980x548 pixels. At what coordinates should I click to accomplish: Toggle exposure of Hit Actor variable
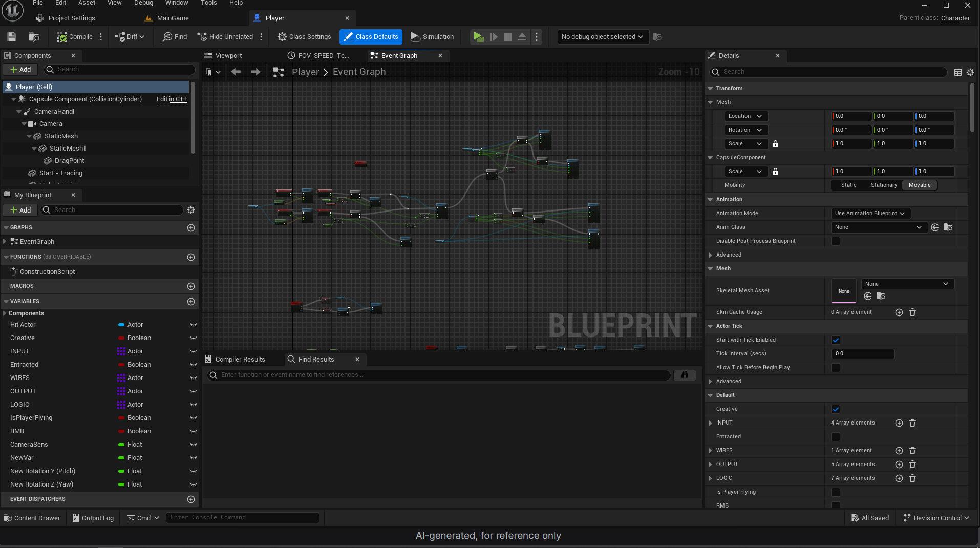[x=194, y=325]
